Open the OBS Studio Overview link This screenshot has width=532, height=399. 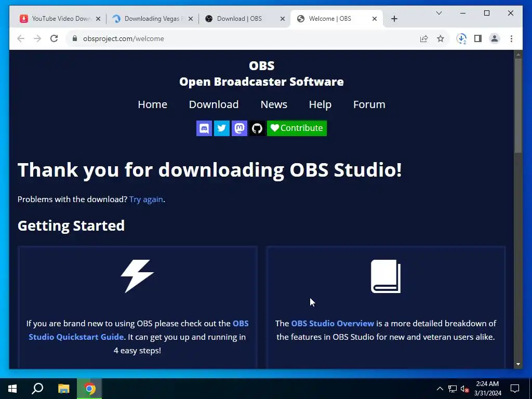tap(332, 323)
